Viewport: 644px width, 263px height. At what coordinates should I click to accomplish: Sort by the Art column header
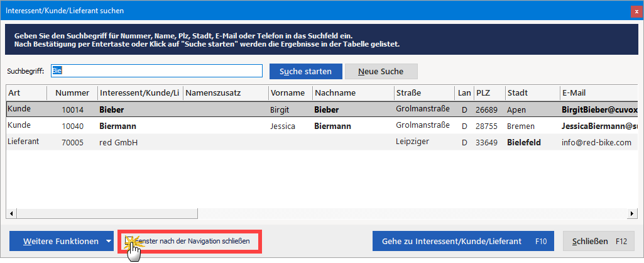[x=26, y=93]
